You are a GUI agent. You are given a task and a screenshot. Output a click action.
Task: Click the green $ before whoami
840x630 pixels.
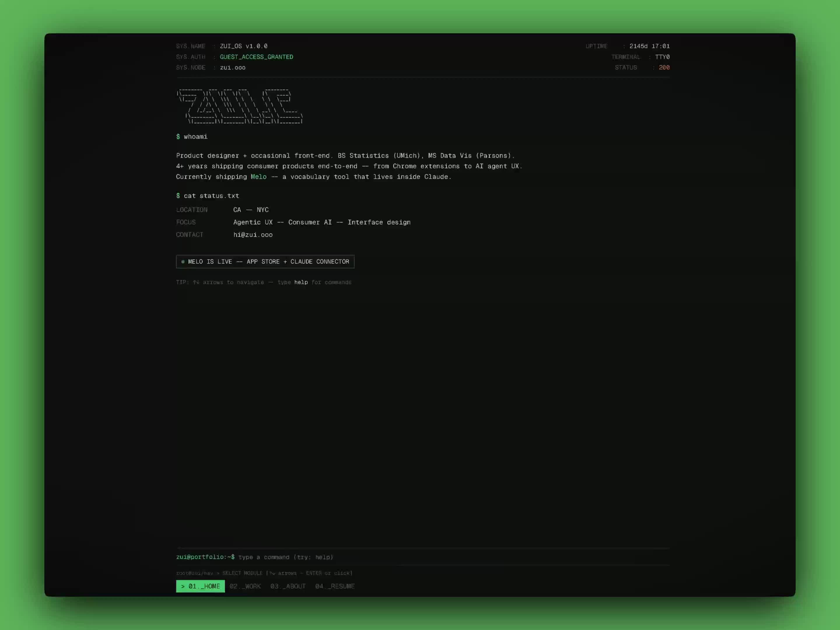click(178, 136)
